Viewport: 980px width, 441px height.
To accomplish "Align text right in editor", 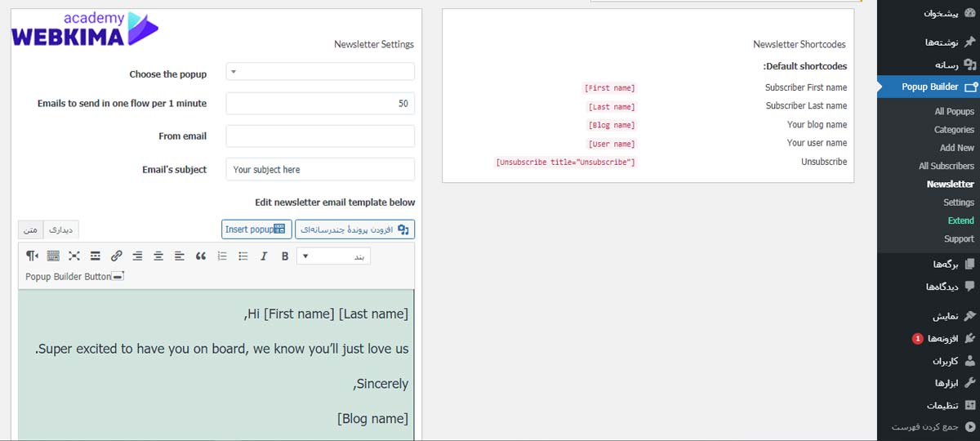I will tap(137, 256).
